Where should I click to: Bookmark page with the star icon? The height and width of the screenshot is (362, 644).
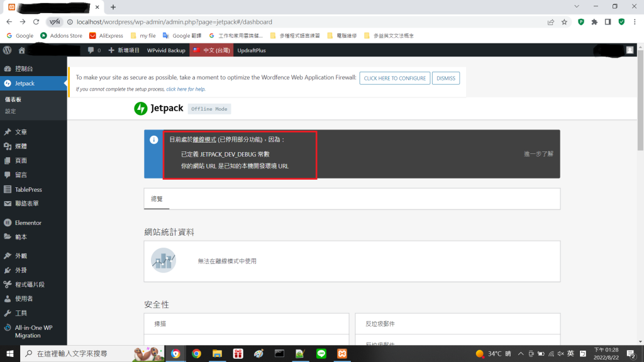[564, 22]
